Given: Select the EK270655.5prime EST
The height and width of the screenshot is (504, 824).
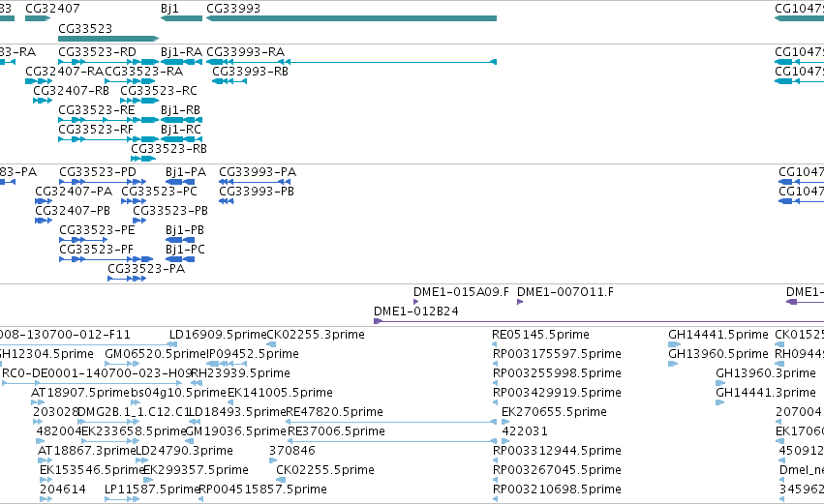Looking at the screenshot, I should pos(505,422).
